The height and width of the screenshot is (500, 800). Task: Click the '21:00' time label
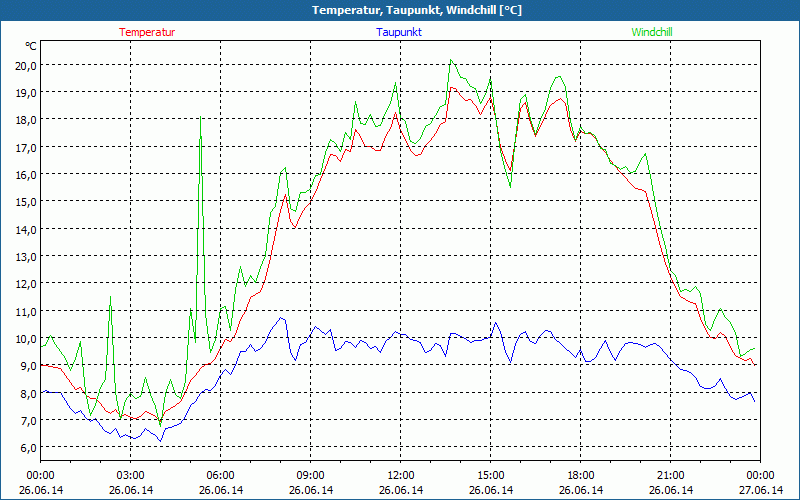670,476
